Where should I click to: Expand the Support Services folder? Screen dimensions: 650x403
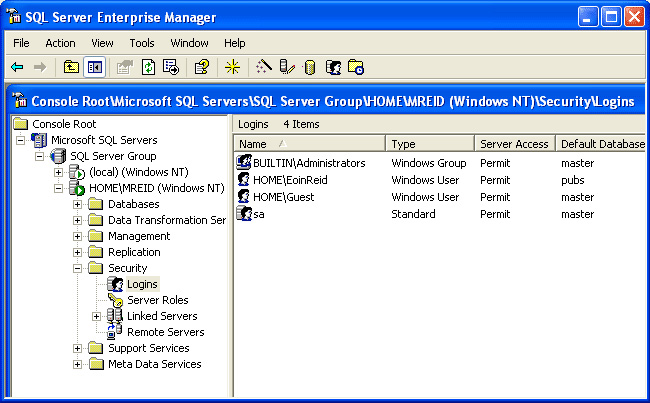coord(78,348)
